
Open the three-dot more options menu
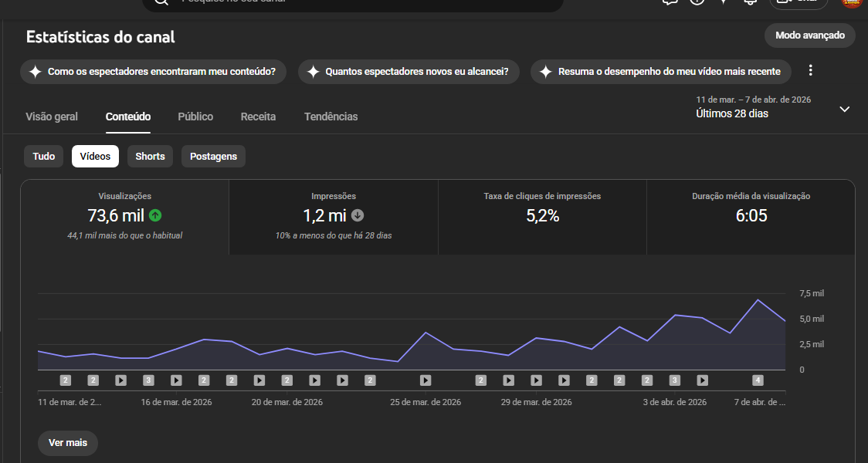810,71
